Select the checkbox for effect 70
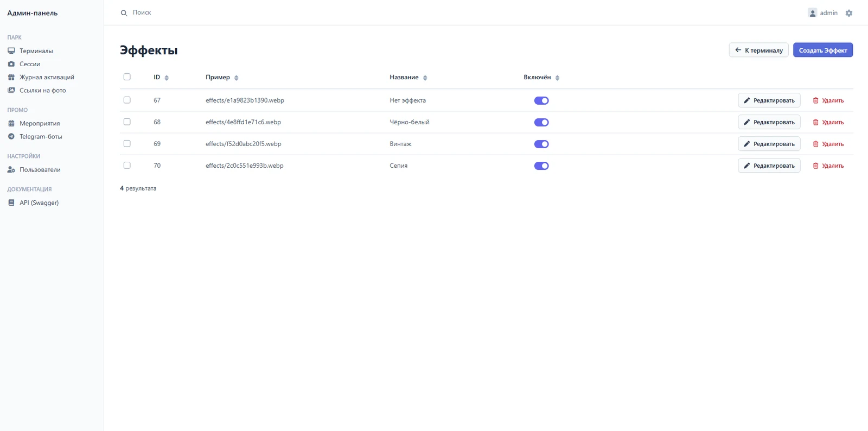 pos(127,165)
